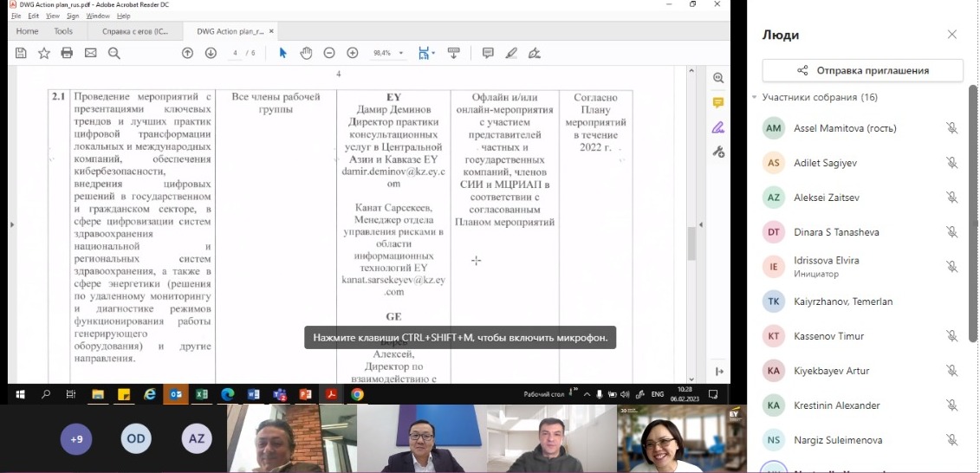Open the yellow Comment tool in right pane
Viewport: 980px width, 473px height.
718,102
